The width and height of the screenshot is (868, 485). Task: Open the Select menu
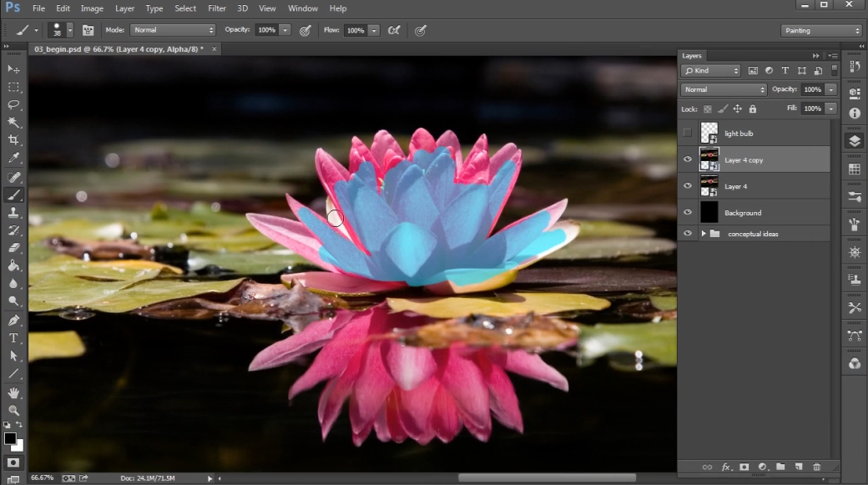click(x=185, y=8)
